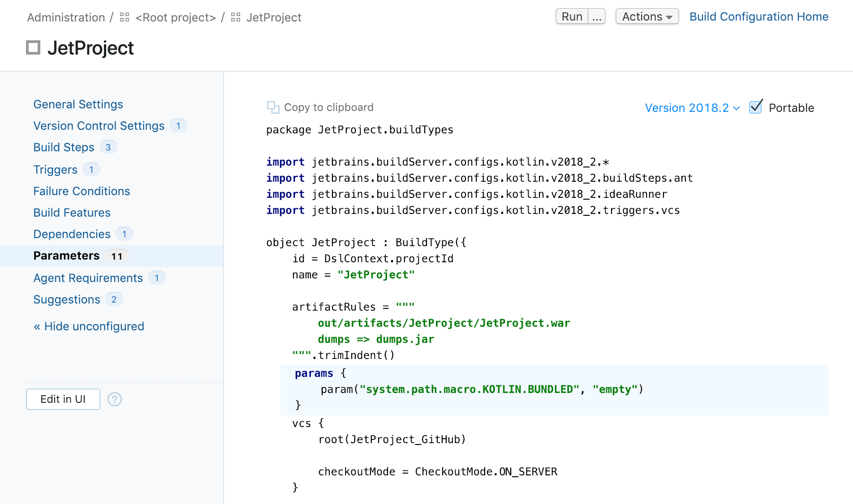Open Agent Requirements section
Image resolution: width=853 pixels, height=504 pixels.
[88, 278]
